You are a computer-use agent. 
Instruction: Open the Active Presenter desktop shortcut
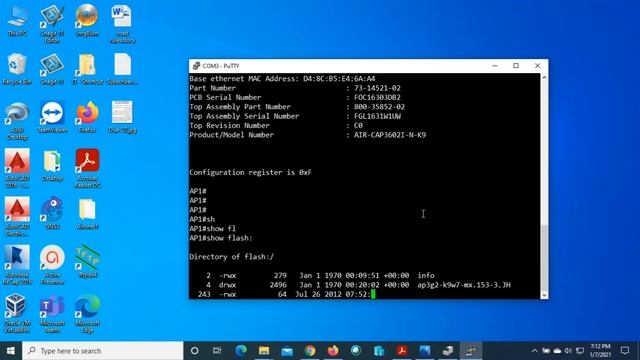click(52, 265)
